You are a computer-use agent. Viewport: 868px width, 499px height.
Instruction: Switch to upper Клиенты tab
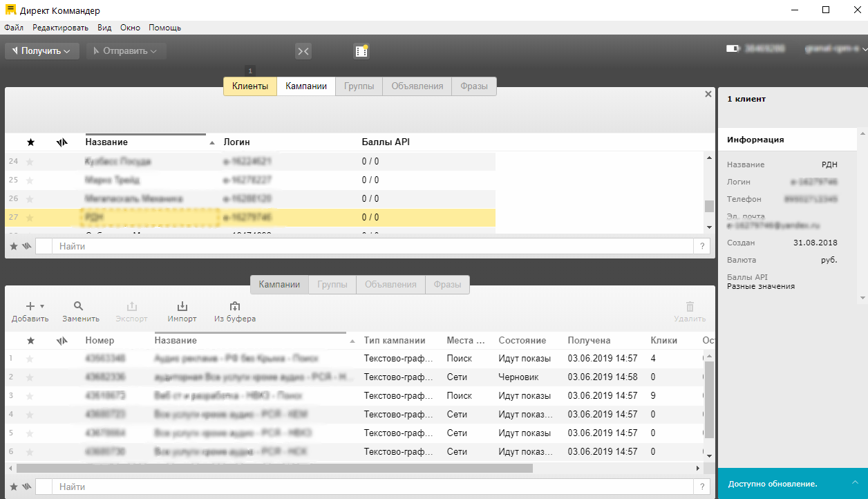pyautogui.click(x=250, y=86)
